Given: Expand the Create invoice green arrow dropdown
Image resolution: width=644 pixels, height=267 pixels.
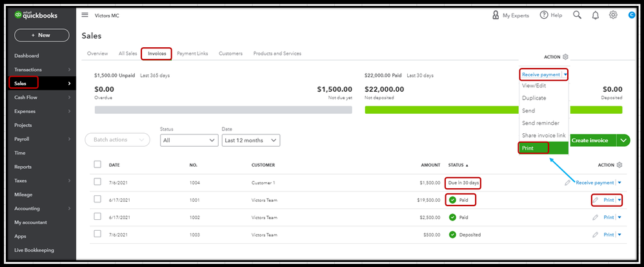Looking at the screenshot, I should coord(623,140).
